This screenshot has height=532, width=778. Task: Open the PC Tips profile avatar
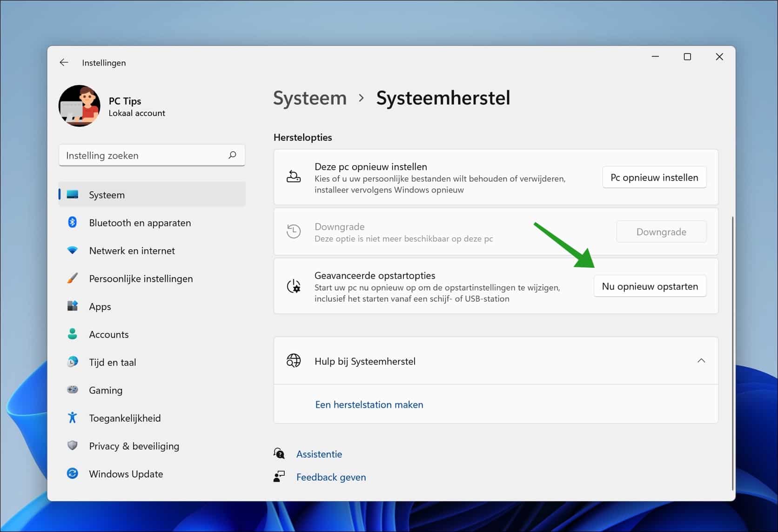coord(79,106)
